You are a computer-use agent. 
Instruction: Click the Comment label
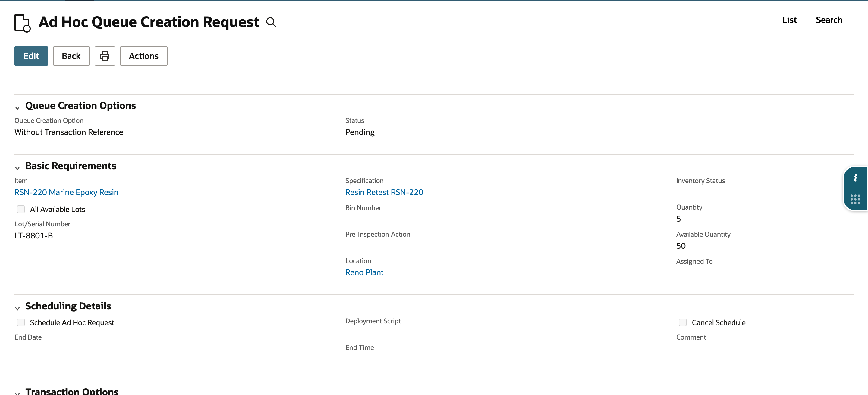691,337
